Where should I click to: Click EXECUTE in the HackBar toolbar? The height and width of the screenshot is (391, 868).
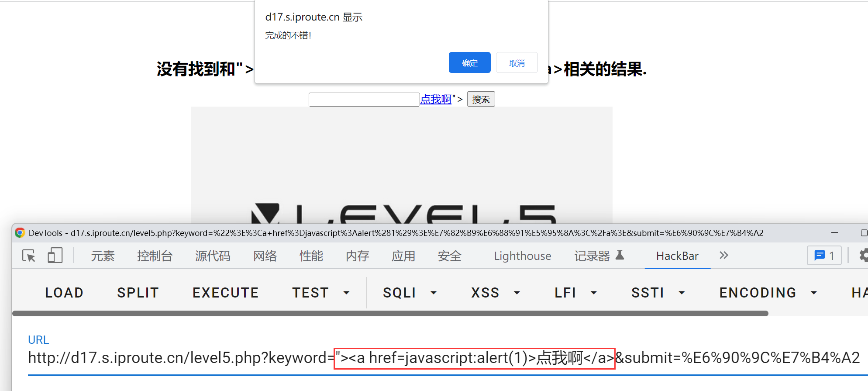(x=225, y=293)
